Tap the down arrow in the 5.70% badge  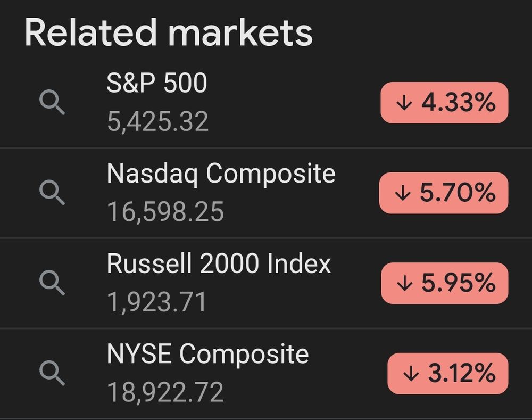point(403,193)
